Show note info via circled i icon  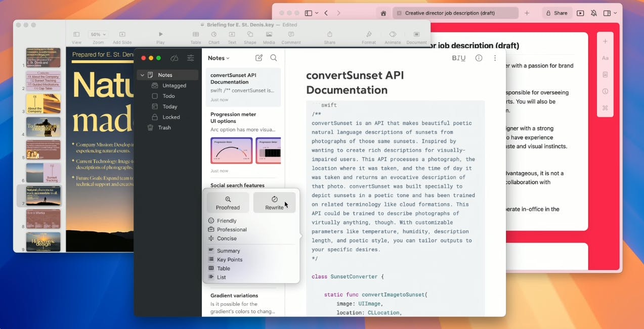click(479, 58)
